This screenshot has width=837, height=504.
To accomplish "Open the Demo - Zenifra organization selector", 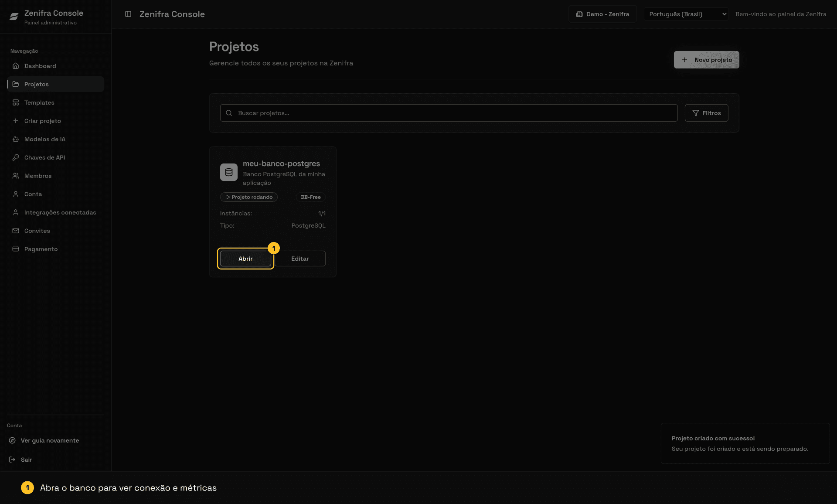I will (602, 14).
